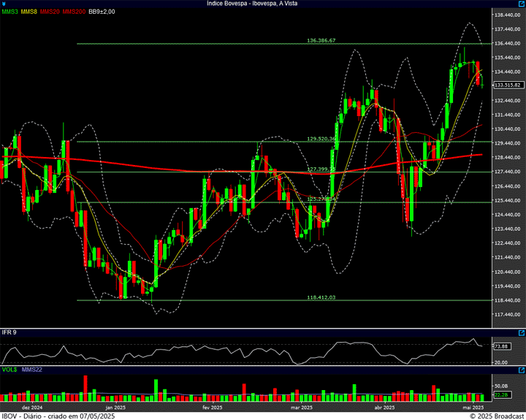Select the 136.386,67 resistance line label

point(321,41)
